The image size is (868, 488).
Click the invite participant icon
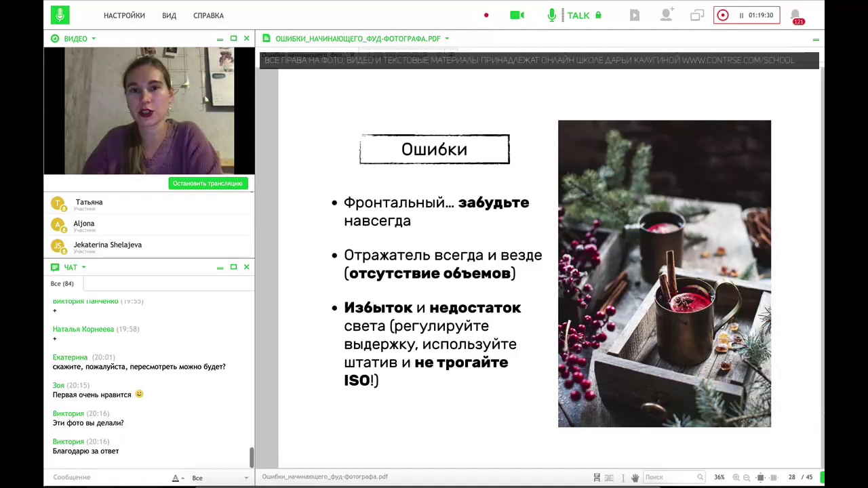[x=667, y=15]
